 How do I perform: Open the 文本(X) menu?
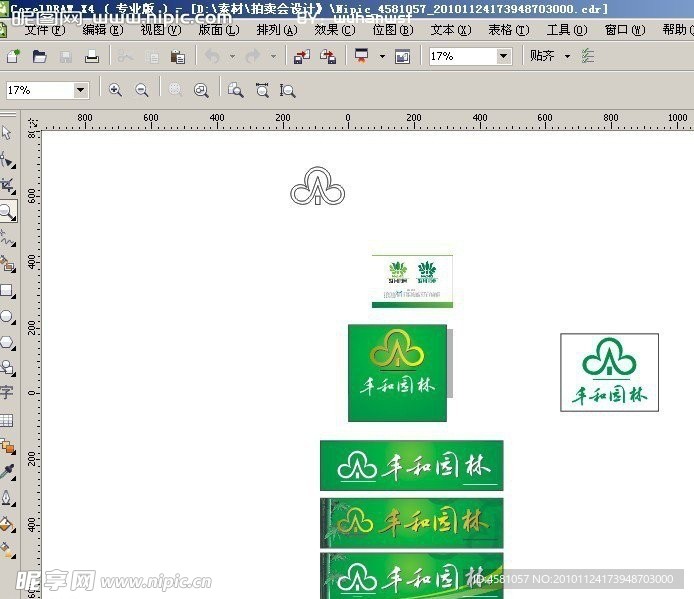click(x=451, y=30)
